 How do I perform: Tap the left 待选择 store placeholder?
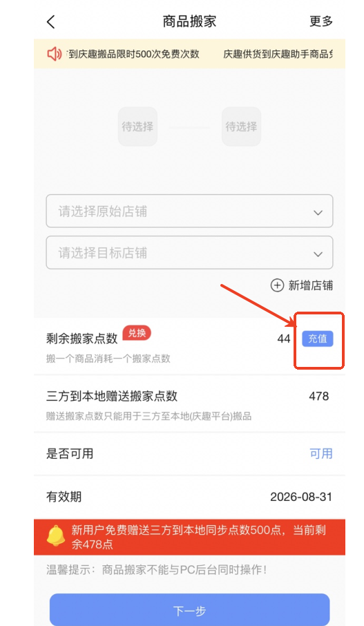[x=137, y=126]
